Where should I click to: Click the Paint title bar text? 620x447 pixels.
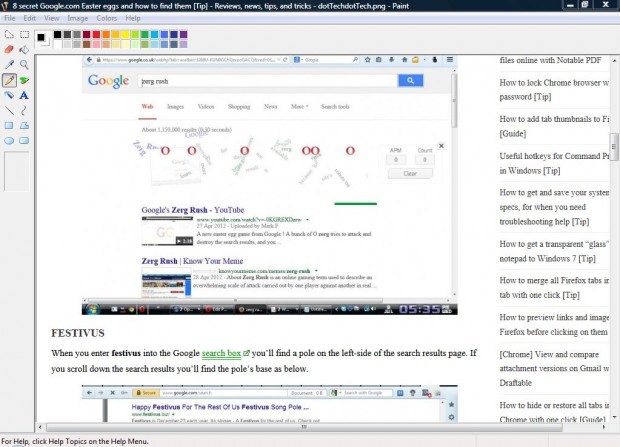point(211,6)
